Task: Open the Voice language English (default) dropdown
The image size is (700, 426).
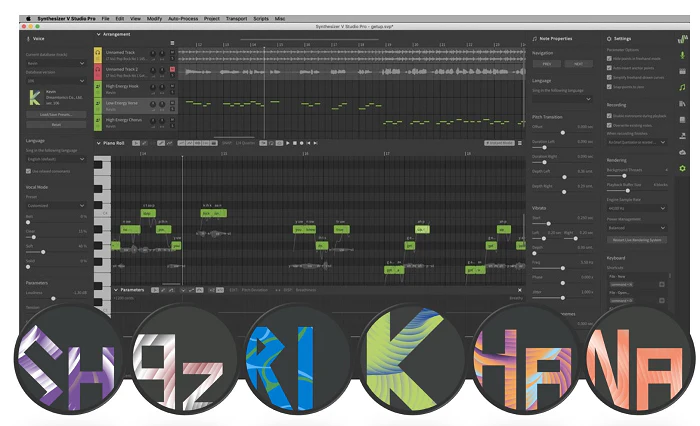Action: pyautogui.click(x=56, y=159)
